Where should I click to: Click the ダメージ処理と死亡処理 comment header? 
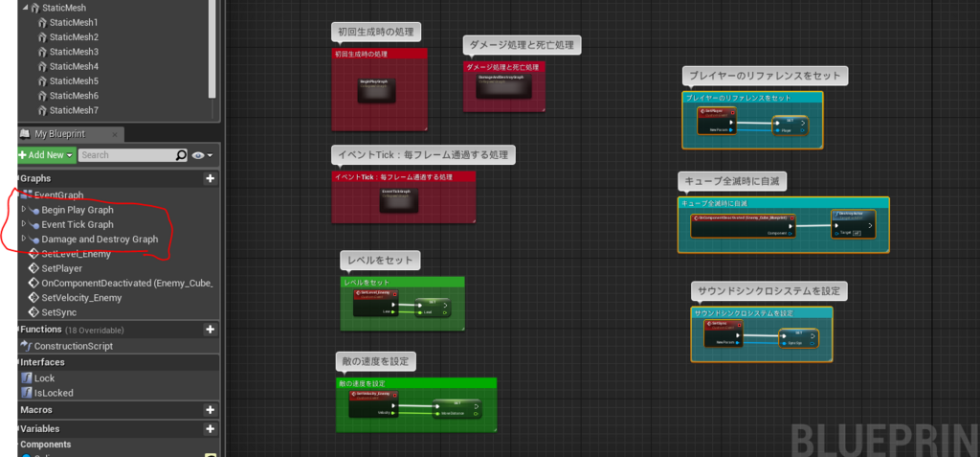503,66
